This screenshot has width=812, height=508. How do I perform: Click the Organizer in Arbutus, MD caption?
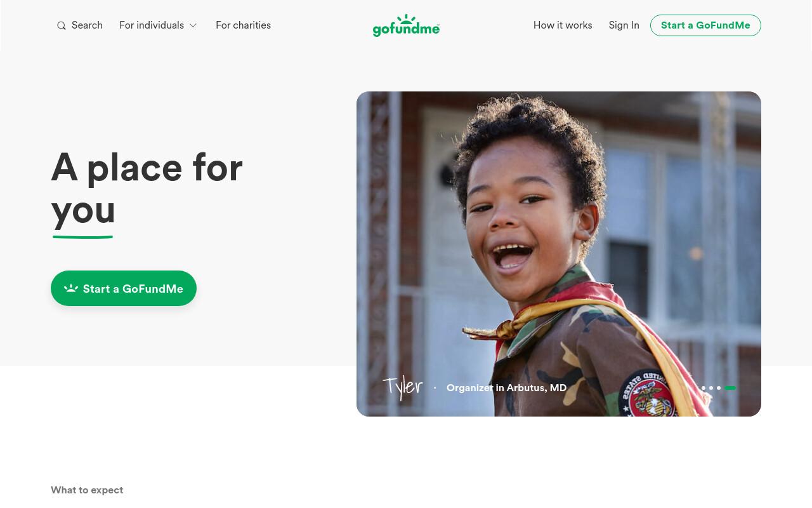pos(506,387)
